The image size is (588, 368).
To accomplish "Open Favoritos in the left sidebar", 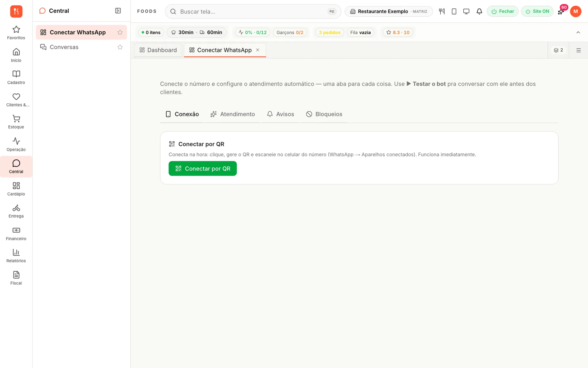I will pos(16,33).
